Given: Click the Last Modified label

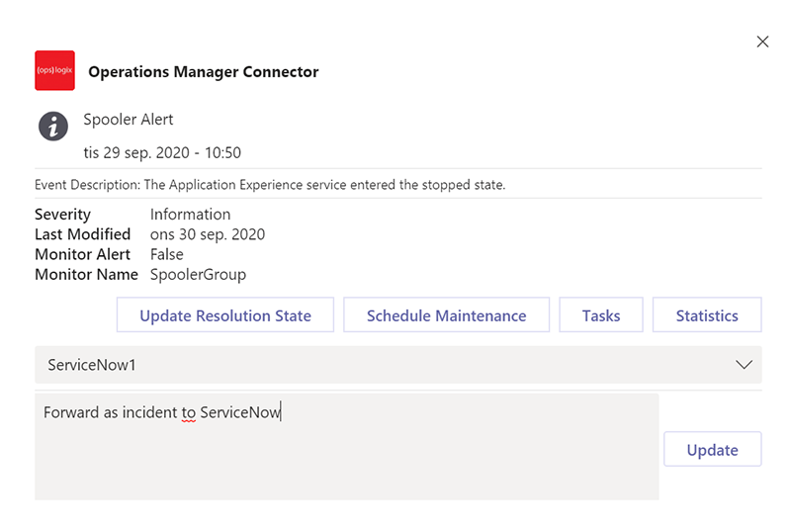Looking at the screenshot, I should pyautogui.click(x=82, y=234).
